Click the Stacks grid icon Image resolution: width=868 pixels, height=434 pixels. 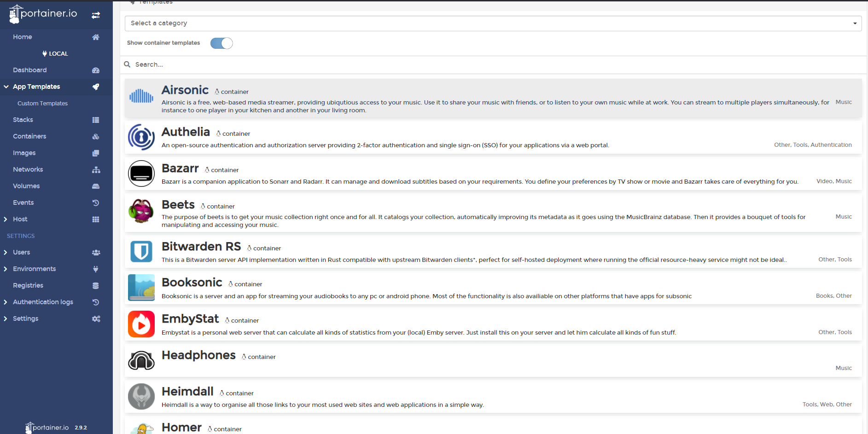pos(96,120)
